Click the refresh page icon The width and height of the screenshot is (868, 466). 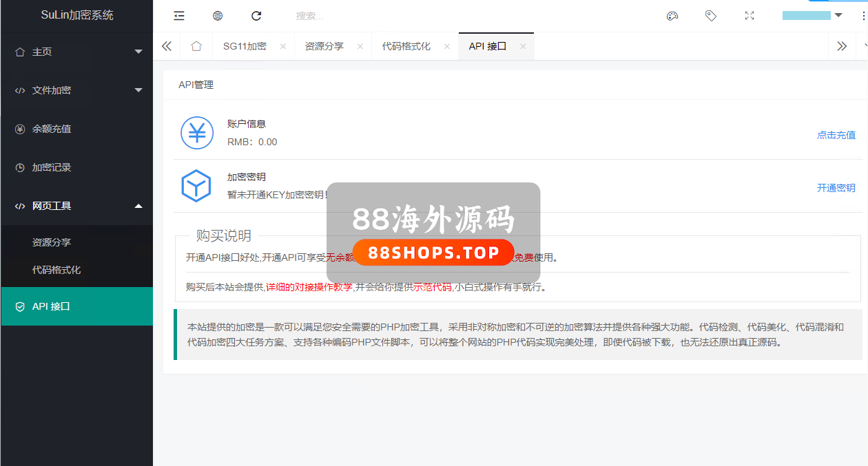point(256,16)
